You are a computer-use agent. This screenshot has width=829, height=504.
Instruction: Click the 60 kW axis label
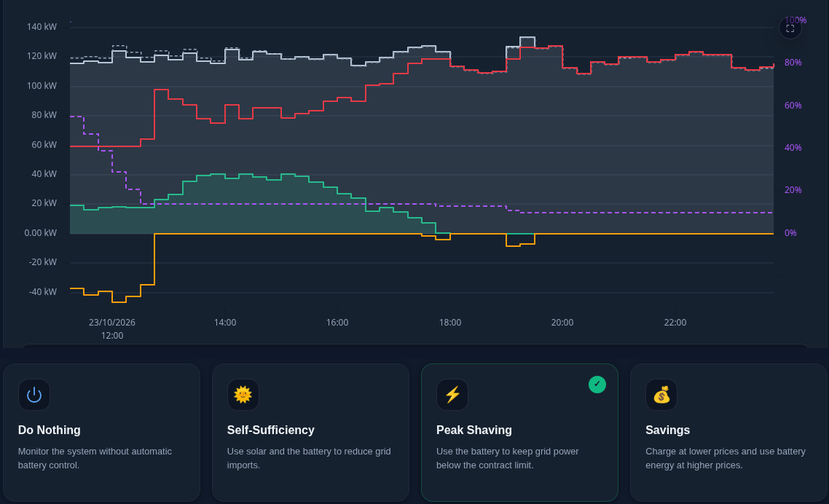coord(44,144)
